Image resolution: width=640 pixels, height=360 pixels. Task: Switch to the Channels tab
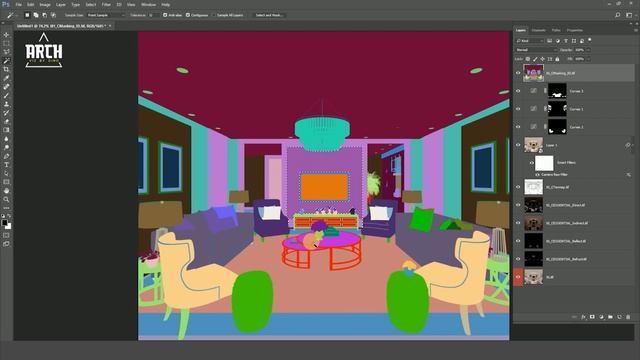[x=538, y=30]
